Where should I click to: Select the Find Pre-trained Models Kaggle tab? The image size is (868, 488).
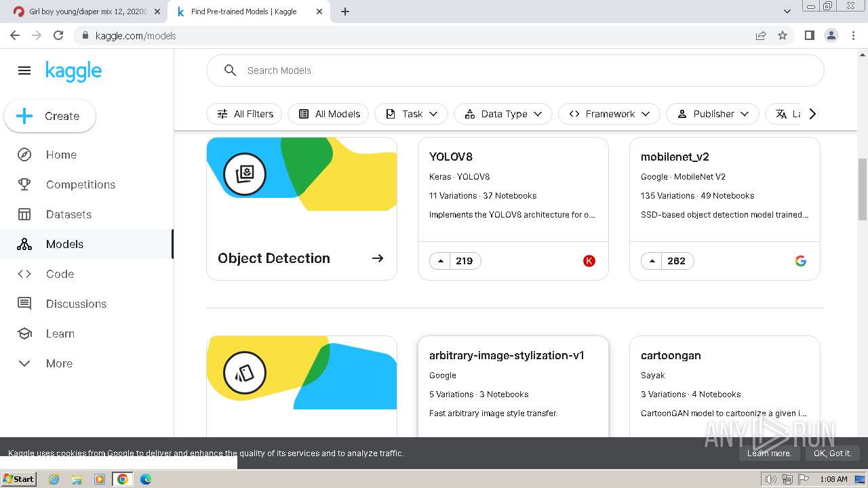pos(243,12)
